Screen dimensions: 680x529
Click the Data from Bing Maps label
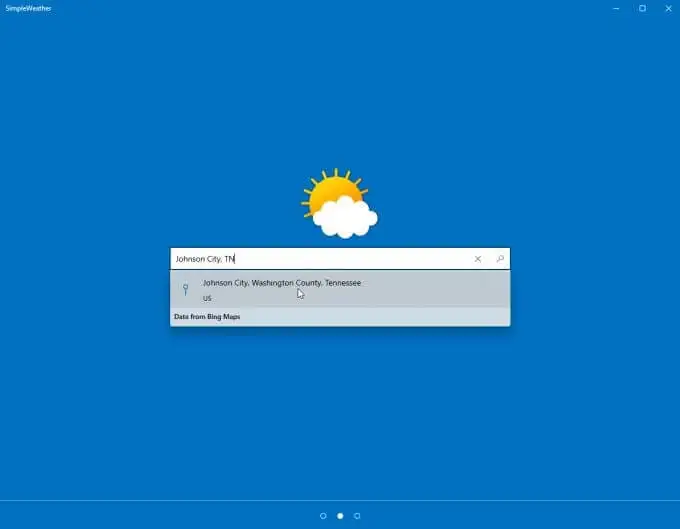point(207,317)
